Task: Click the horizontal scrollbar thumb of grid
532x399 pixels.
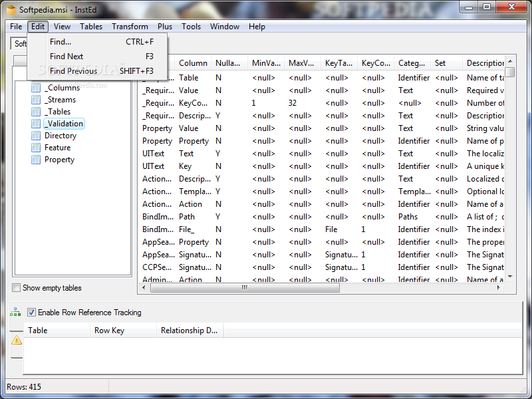Action: (x=245, y=288)
